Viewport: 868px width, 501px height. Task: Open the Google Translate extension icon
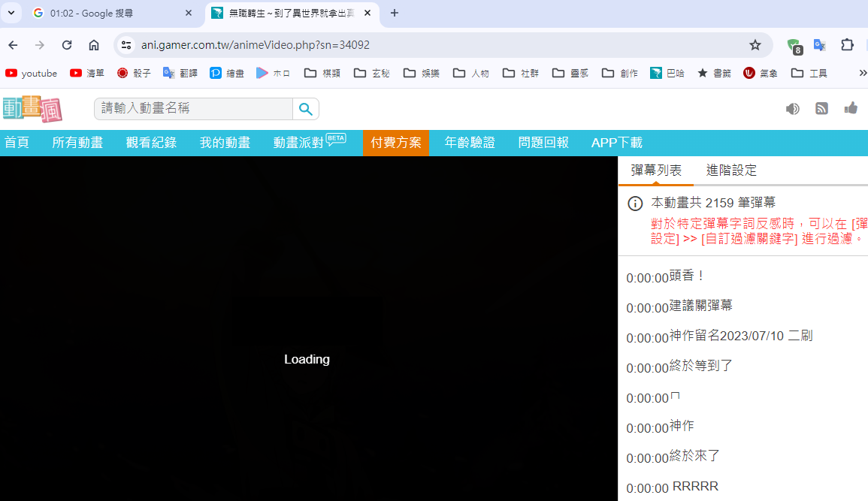coord(820,44)
